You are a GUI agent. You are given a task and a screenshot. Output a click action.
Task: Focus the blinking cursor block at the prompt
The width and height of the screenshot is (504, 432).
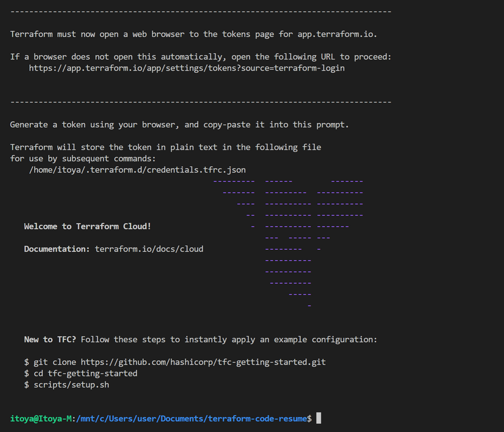pos(318,419)
